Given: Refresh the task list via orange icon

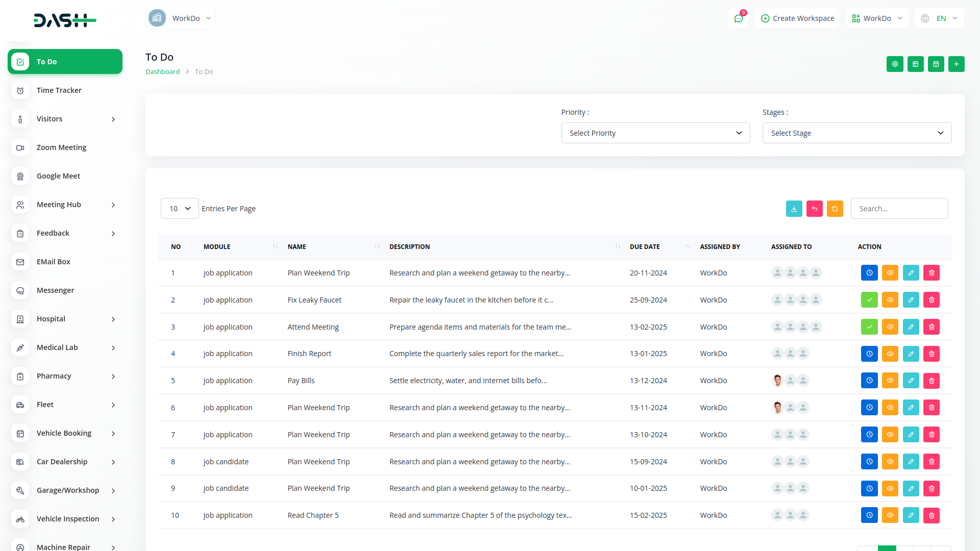Looking at the screenshot, I should pos(835,209).
